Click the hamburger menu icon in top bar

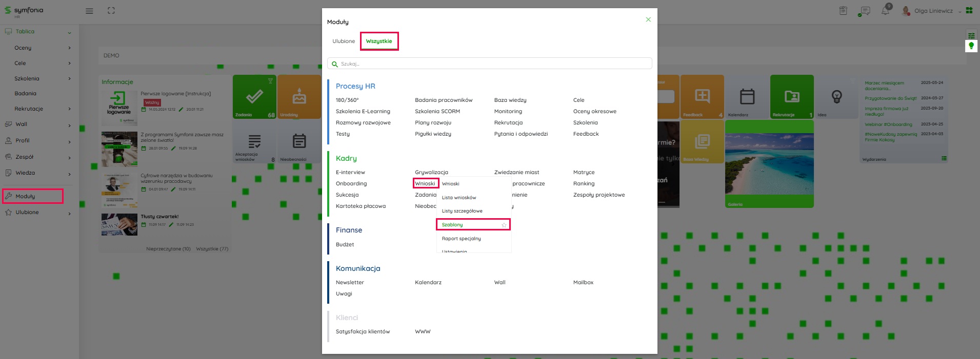(89, 11)
